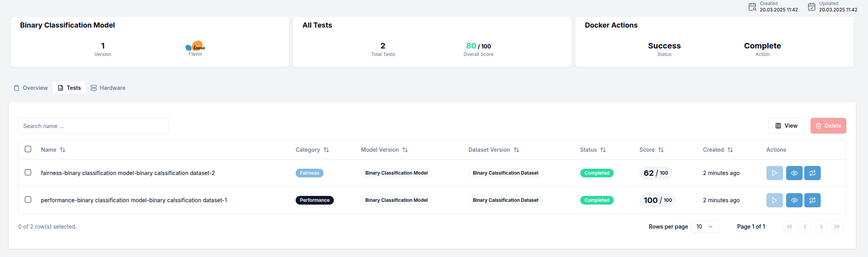Switch to the Overview tab
The width and height of the screenshot is (868, 257).
click(x=31, y=88)
